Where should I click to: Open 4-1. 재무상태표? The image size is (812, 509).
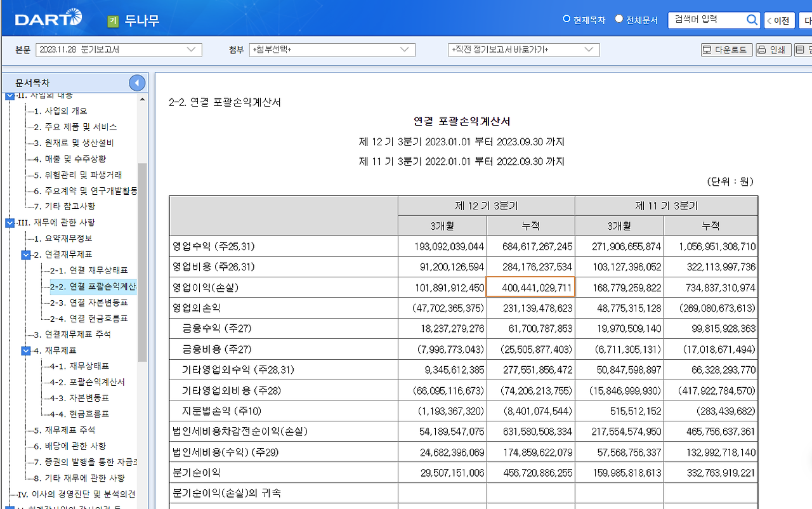(79, 366)
